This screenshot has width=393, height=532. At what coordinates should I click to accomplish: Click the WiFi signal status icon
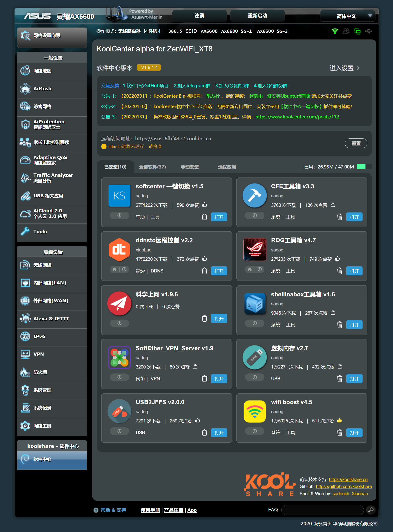335,31
